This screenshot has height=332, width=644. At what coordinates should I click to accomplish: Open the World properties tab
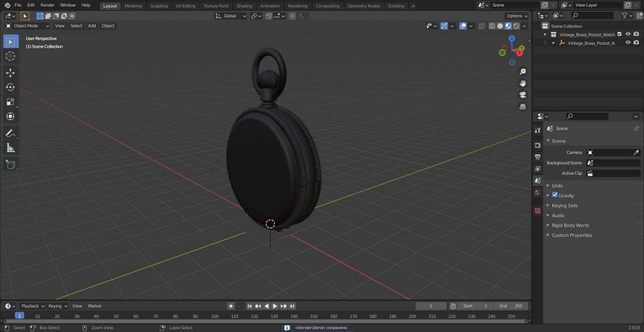pyautogui.click(x=537, y=192)
